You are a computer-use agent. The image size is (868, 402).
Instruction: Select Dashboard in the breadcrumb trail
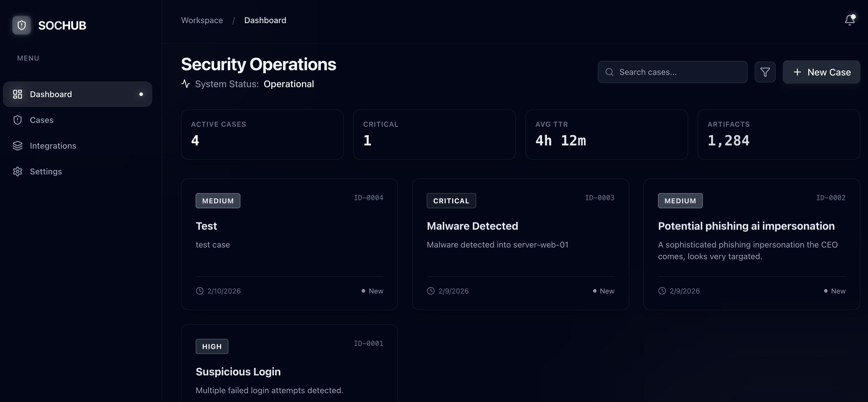[x=265, y=20]
